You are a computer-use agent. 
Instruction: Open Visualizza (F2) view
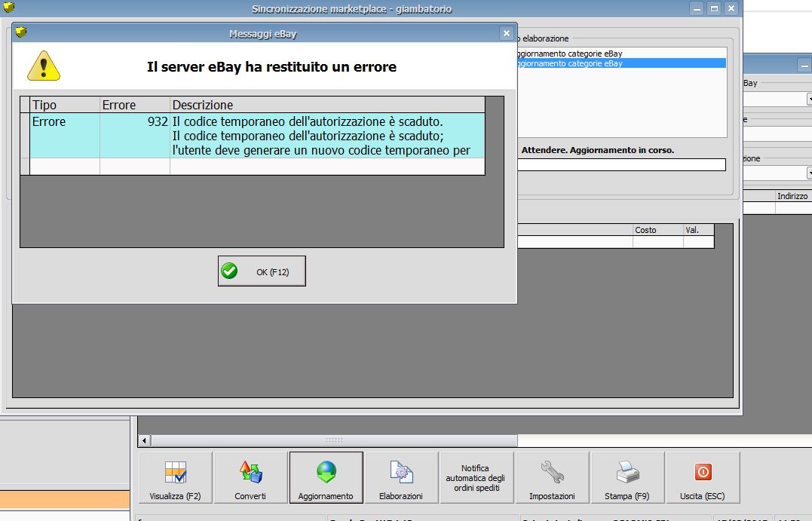pos(175,477)
